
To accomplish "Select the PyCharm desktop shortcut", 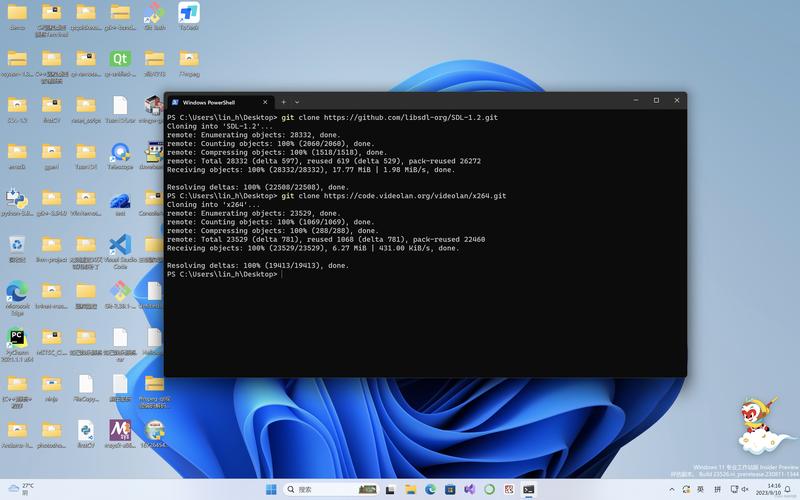I will (x=17, y=344).
